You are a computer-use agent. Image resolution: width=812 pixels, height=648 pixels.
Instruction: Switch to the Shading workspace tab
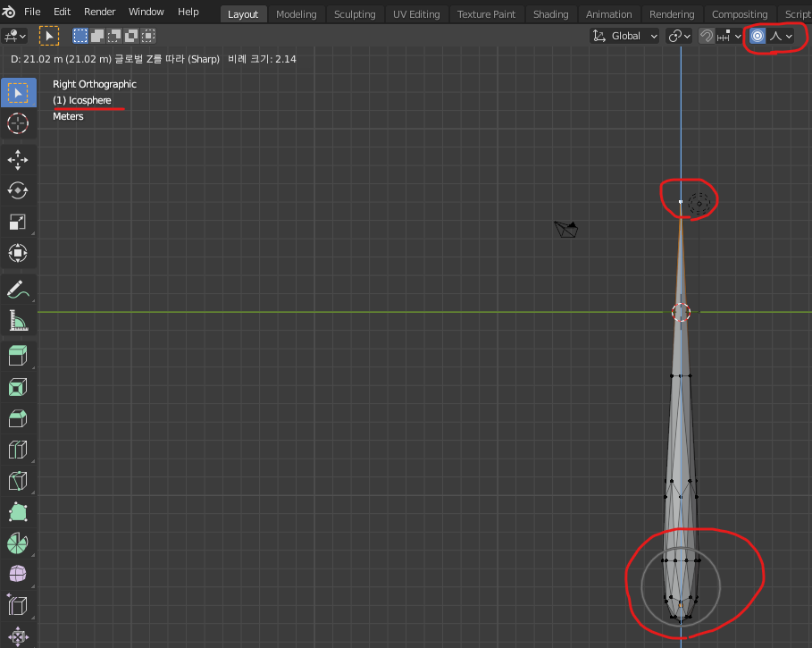tap(551, 14)
